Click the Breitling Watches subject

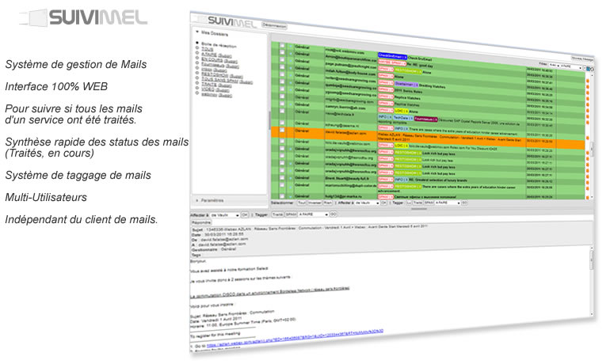(432, 86)
